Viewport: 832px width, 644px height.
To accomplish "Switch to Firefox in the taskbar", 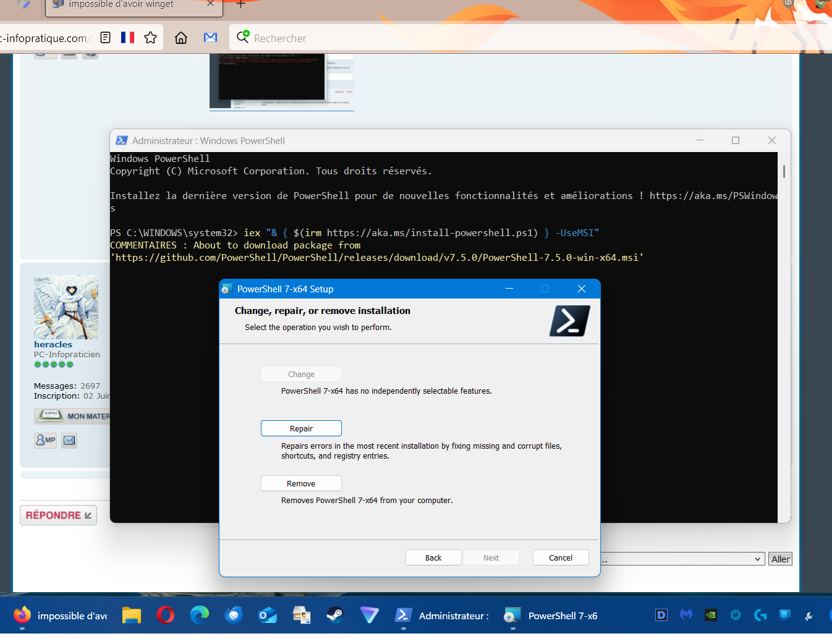I will coord(61,616).
